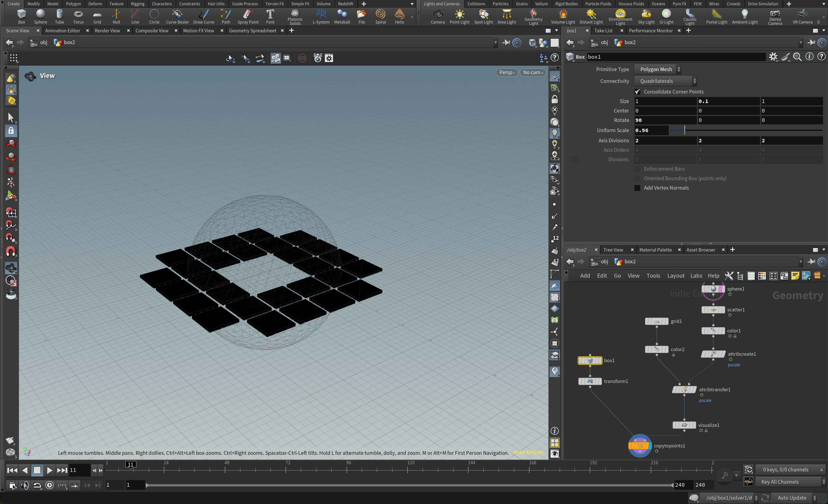Open the Layout menu in network editor
Viewport: 828px width, 504px height.
tap(676, 276)
